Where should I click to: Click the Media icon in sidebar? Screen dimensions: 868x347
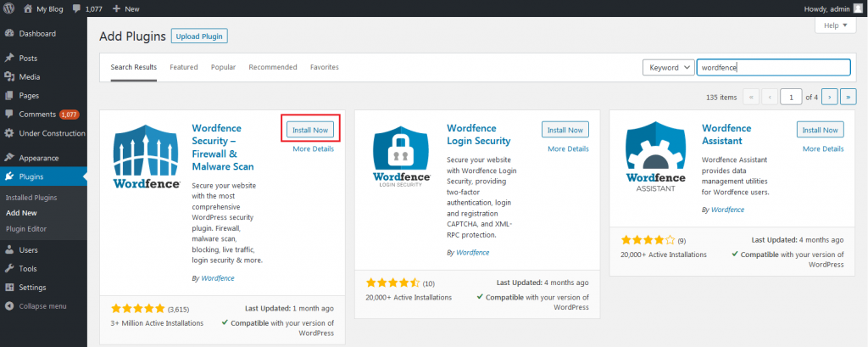pyautogui.click(x=8, y=77)
